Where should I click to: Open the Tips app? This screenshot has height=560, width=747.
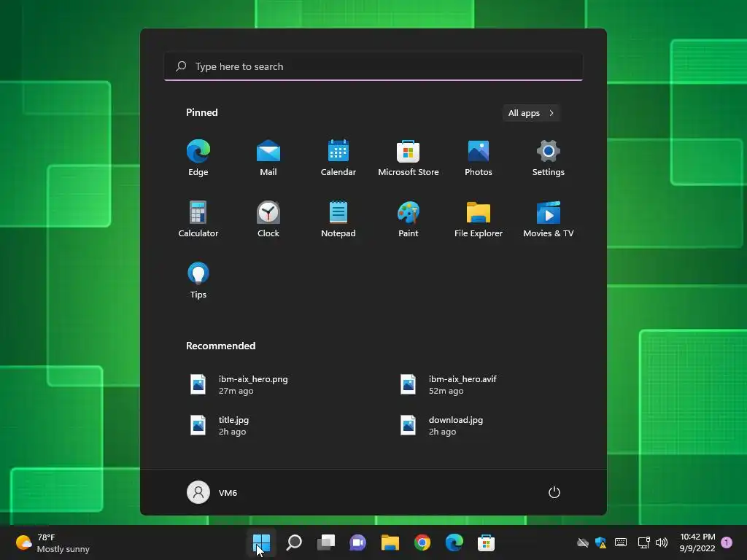pyautogui.click(x=198, y=280)
